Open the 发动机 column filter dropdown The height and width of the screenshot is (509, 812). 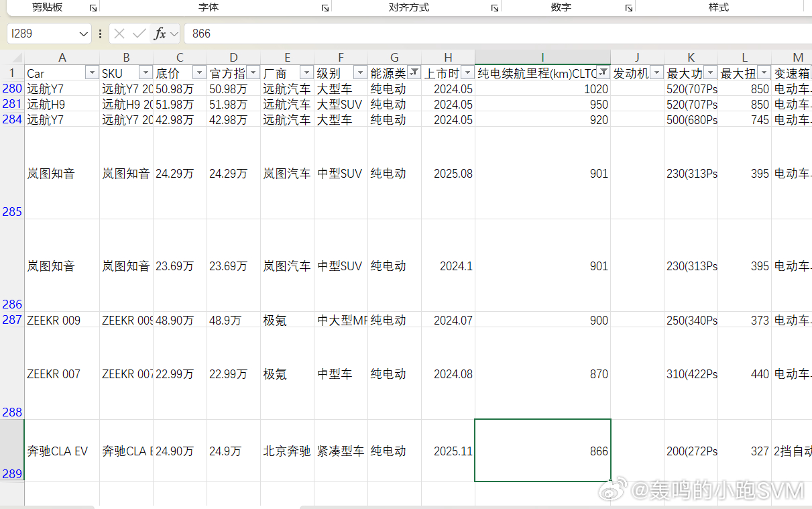pyautogui.click(x=656, y=72)
